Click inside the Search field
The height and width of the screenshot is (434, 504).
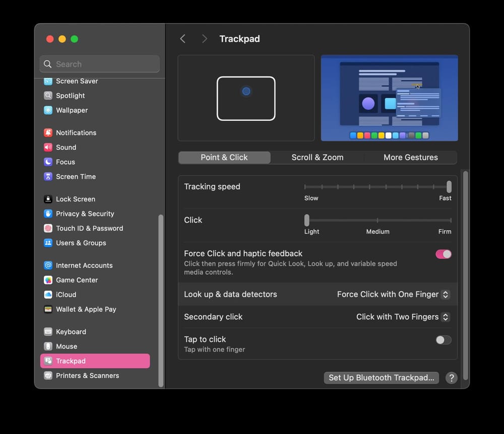pyautogui.click(x=99, y=64)
